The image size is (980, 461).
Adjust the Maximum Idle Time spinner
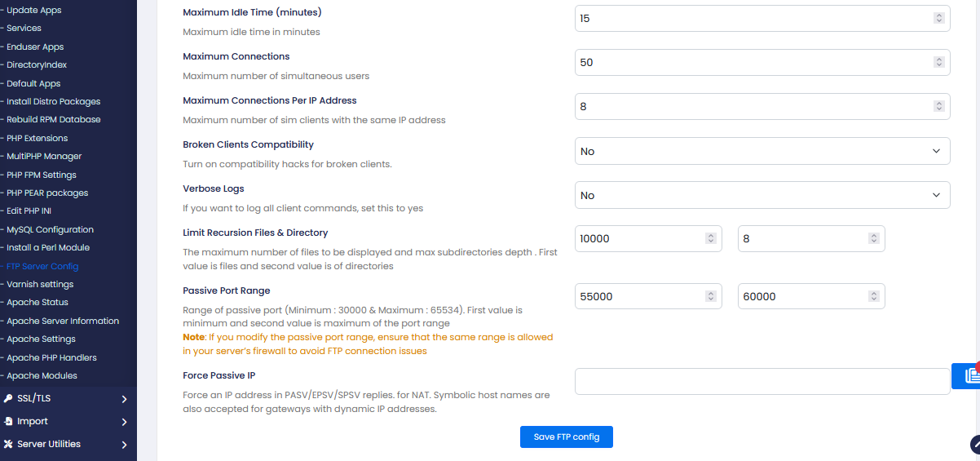[x=938, y=18]
